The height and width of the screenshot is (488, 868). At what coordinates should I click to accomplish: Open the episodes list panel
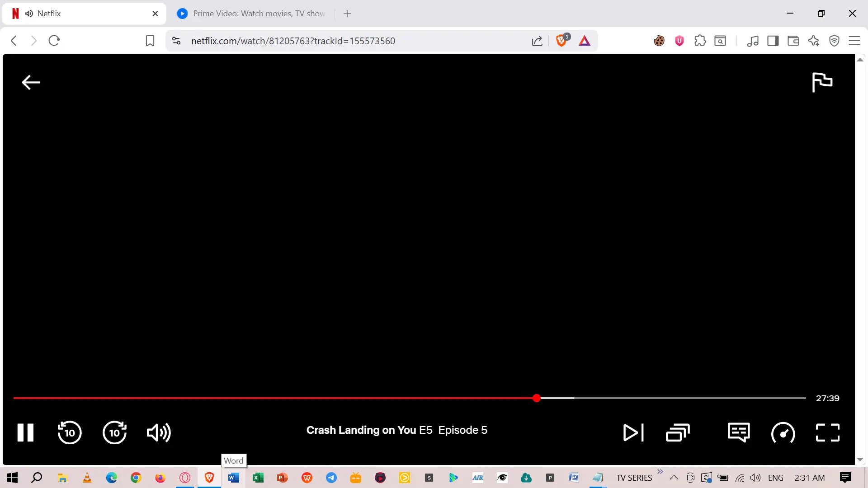(x=678, y=432)
